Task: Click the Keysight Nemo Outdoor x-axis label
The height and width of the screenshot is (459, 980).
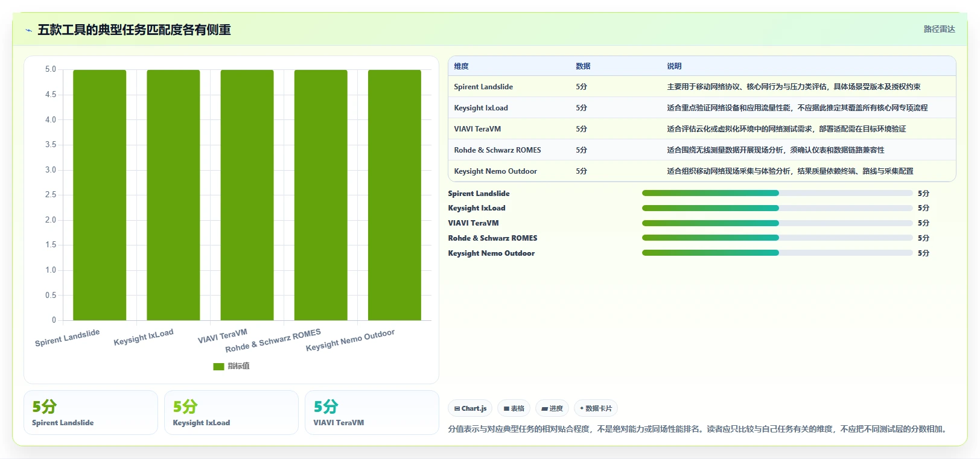Action: point(350,340)
